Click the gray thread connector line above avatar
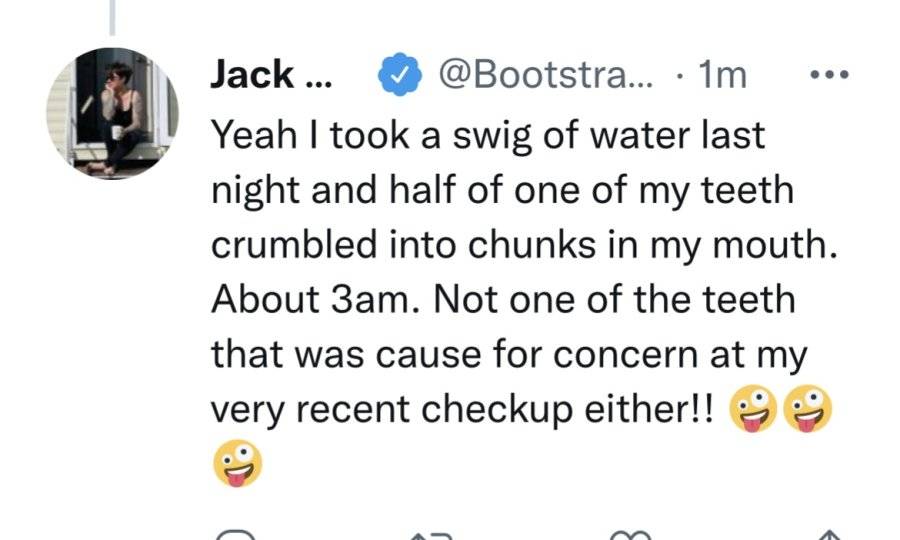The image size is (900, 540). tap(112, 17)
